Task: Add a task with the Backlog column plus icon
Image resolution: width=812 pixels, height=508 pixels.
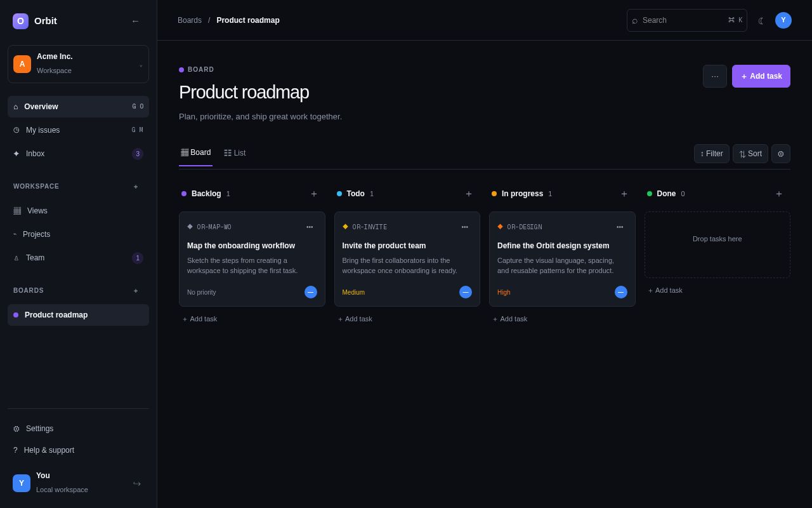Action: [x=314, y=194]
